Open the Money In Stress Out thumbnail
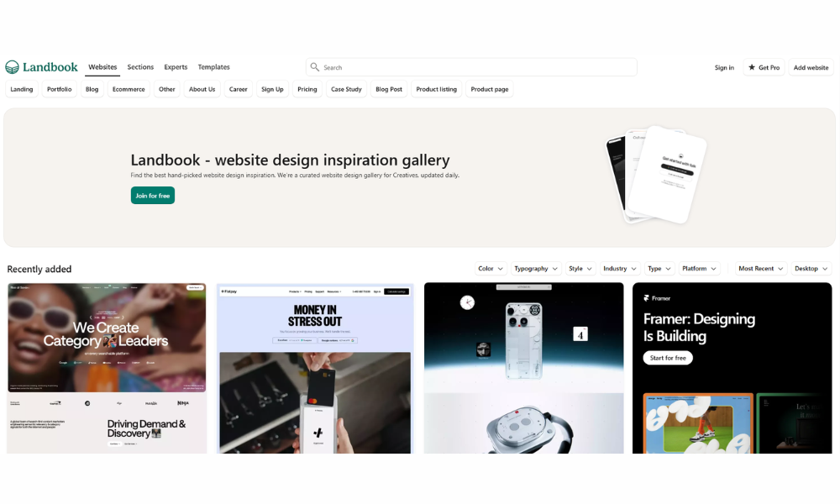The image size is (840, 504). point(315,369)
